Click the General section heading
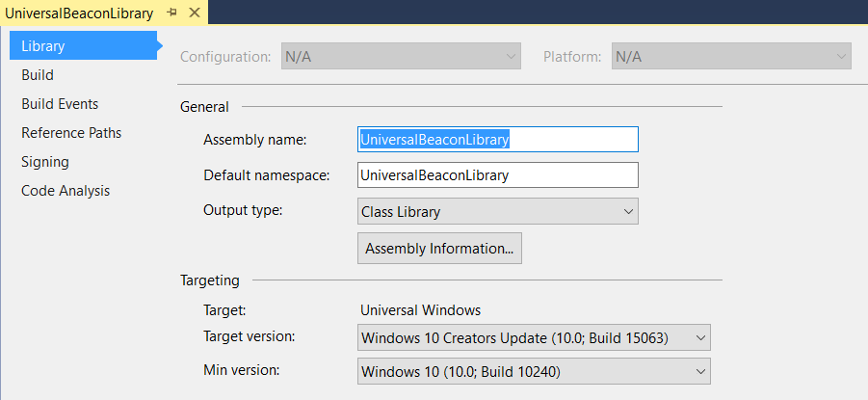Image resolution: width=868 pixels, height=400 pixels. (x=204, y=107)
